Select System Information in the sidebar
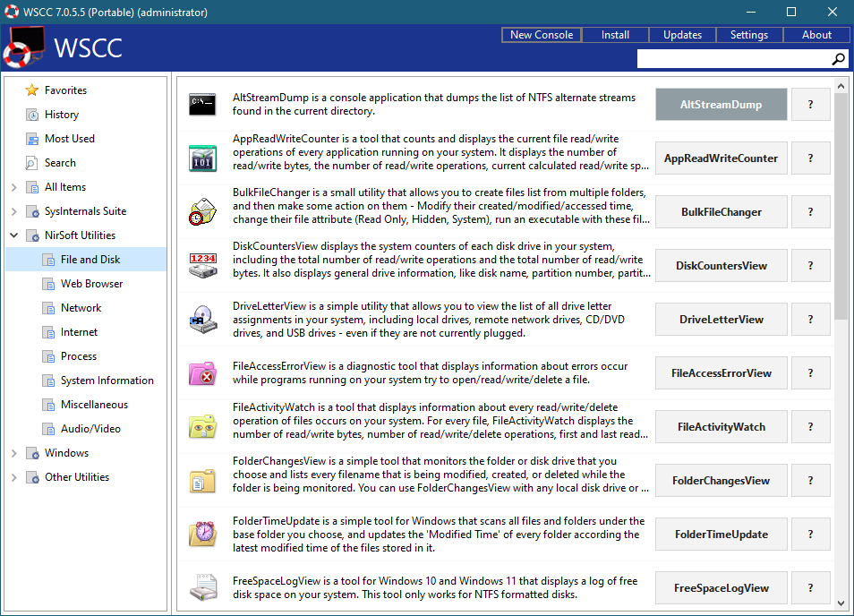The image size is (854, 616). point(107,381)
